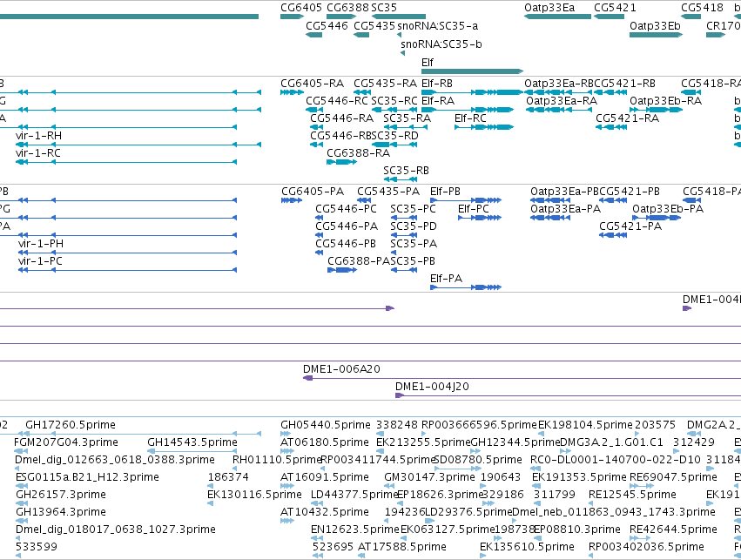Image resolution: width=741 pixels, height=560 pixels.
Task: Open protein CG6405-PA label
Action: tap(313, 192)
